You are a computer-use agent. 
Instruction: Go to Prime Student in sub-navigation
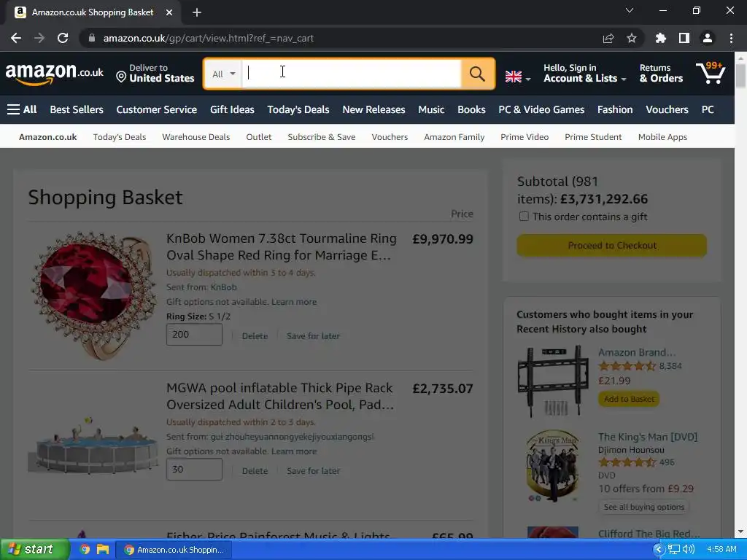pos(593,137)
